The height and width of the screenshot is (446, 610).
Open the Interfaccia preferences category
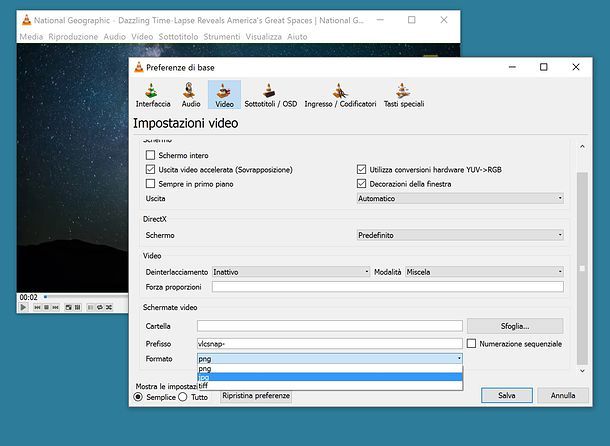[x=153, y=95]
